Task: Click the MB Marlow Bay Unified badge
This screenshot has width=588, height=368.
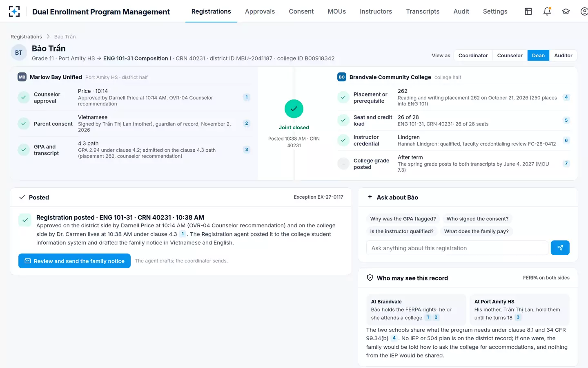Action: click(22, 77)
